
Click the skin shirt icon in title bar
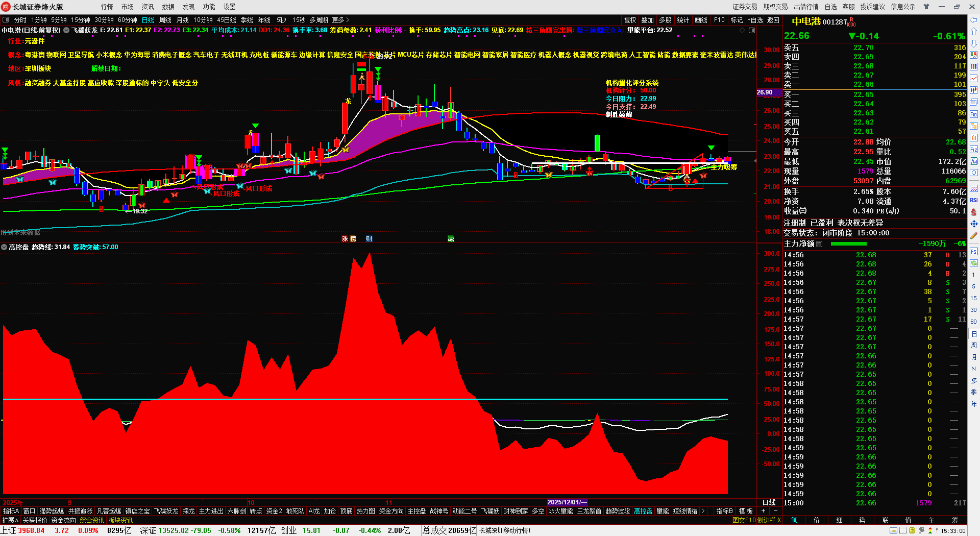click(926, 7)
